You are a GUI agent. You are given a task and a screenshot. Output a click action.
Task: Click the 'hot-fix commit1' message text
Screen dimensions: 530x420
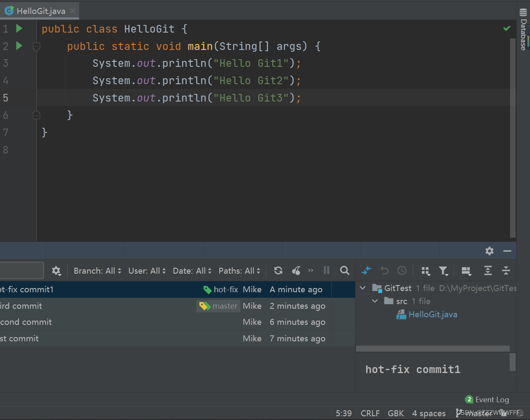click(413, 369)
